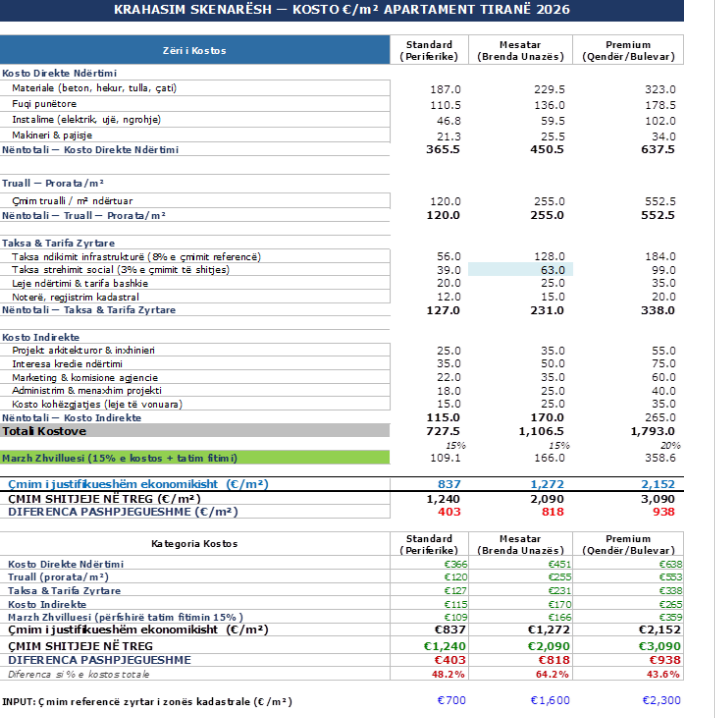Click the title KRAHASIM SKENARËSH banner cell
This screenshot has height=718, width=715.
[x=342, y=10]
